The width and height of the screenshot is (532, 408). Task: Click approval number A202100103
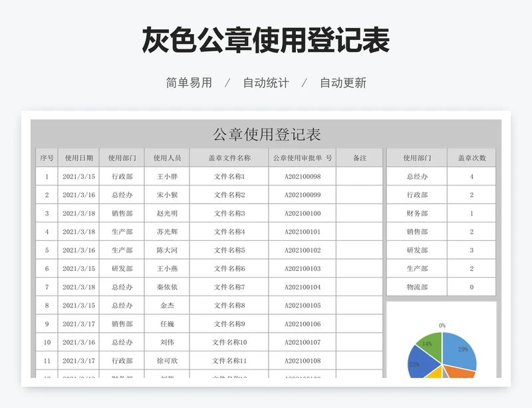[303, 268]
